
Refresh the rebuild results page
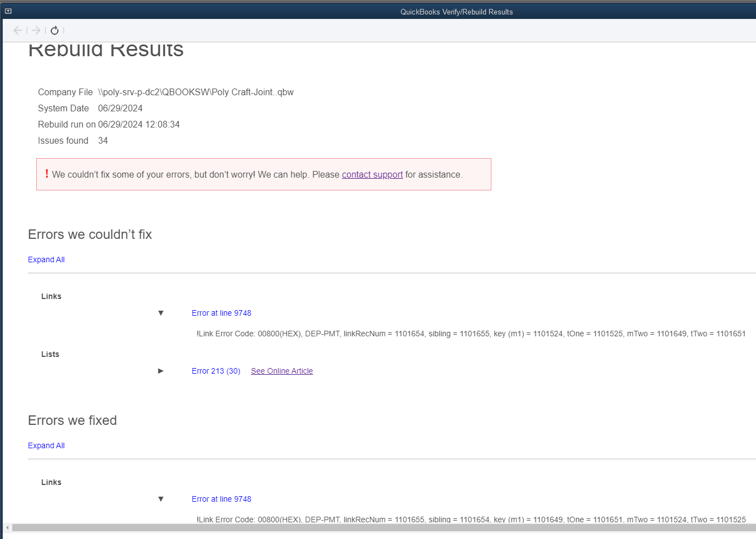point(55,31)
